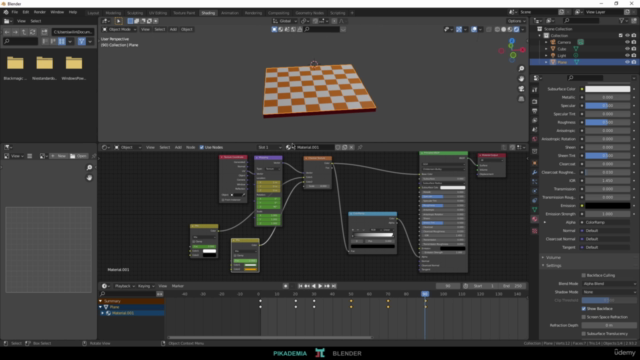
Task: Toggle the Use Nodes checkbox
Action: (202, 147)
